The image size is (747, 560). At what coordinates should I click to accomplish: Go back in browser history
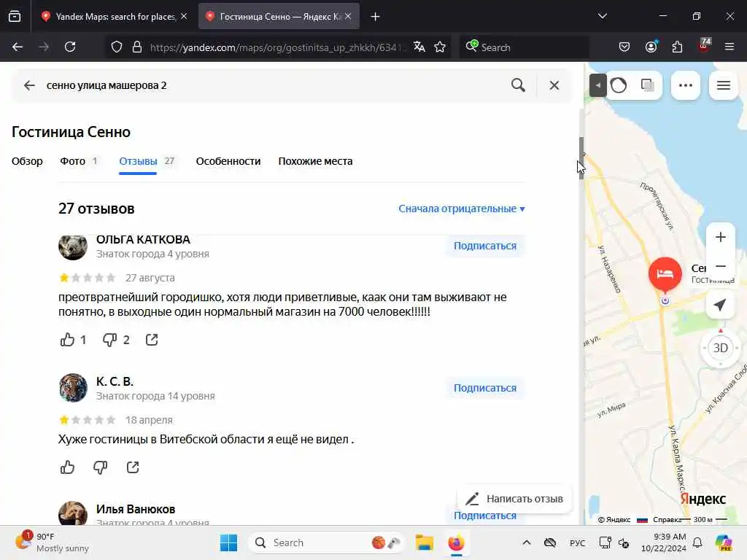[x=18, y=47]
